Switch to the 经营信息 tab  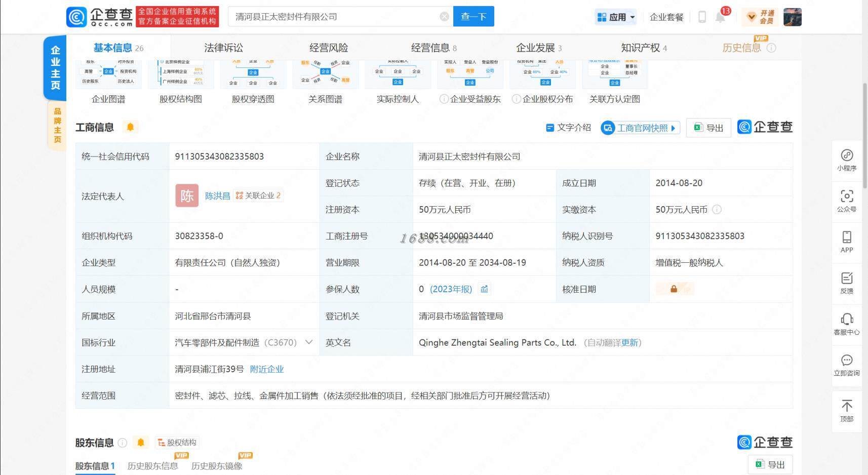click(x=434, y=48)
